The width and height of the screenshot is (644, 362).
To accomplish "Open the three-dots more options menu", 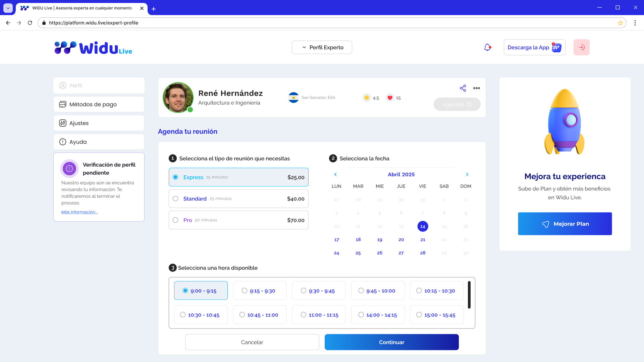I will pos(476,88).
